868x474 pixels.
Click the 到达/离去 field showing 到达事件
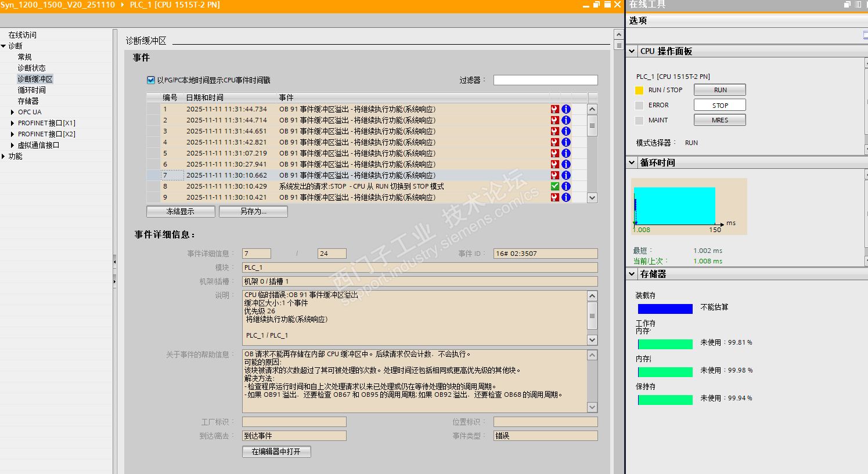point(294,436)
